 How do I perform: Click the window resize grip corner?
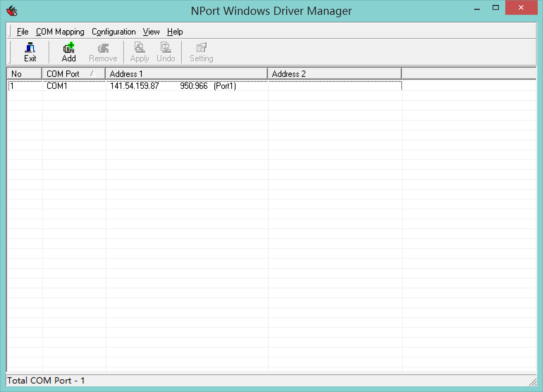pyautogui.click(x=533, y=381)
